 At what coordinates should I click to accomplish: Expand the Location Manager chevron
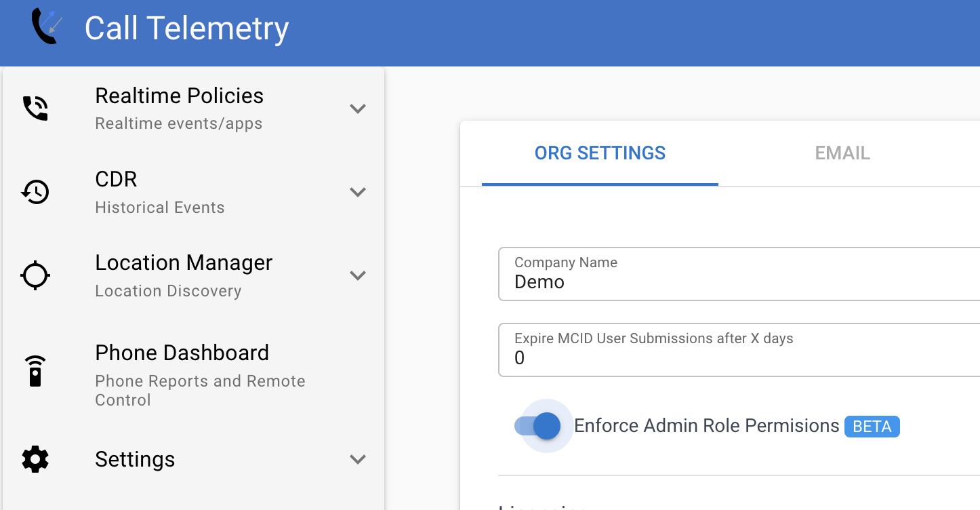pyautogui.click(x=357, y=275)
